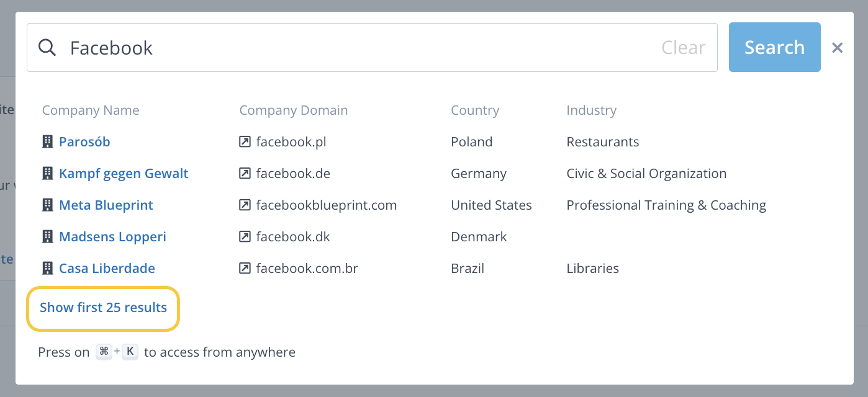868x397 pixels.
Task: Expand to show first 25 results
Action: coord(103,308)
